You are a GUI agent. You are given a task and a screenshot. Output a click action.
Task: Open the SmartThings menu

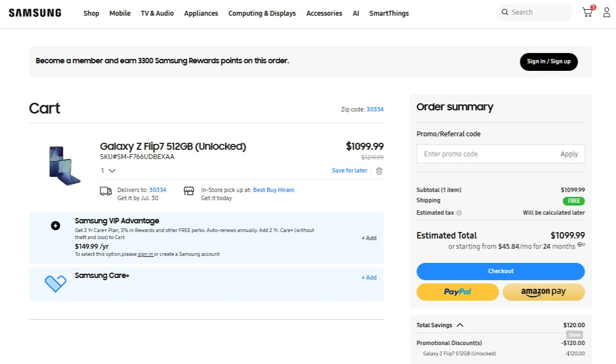tap(389, 14)
